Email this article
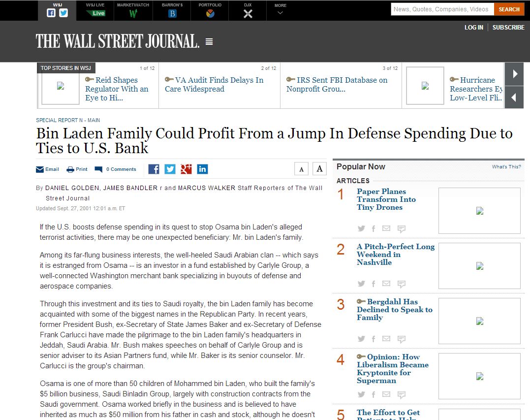The height and width of the screenshot is (420, 530). click(x=48, y=169)
